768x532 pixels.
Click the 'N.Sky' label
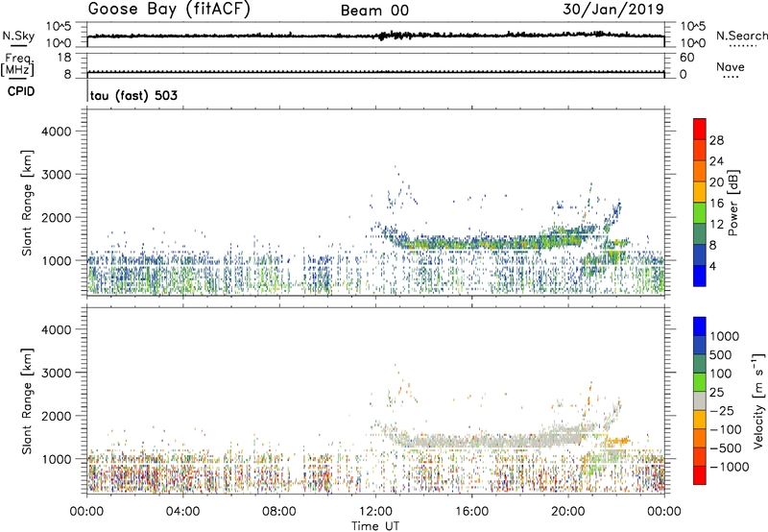point(18,36)
